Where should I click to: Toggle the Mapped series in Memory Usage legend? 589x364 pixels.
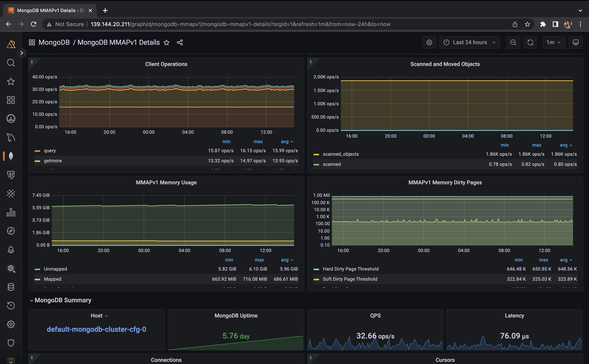tap(53, 279)
